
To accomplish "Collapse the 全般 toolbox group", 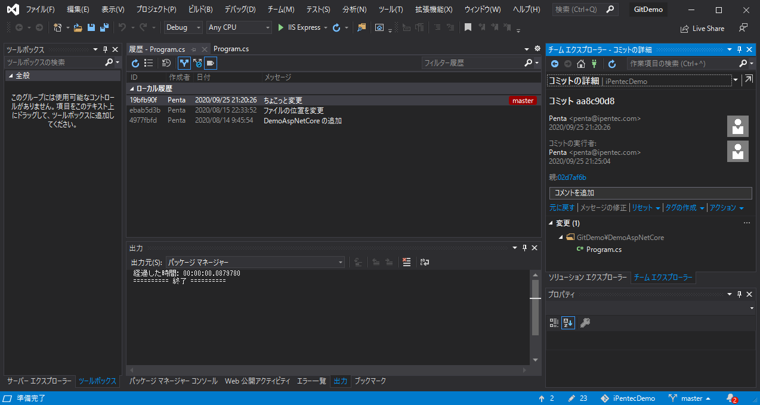I will (11, 76).
